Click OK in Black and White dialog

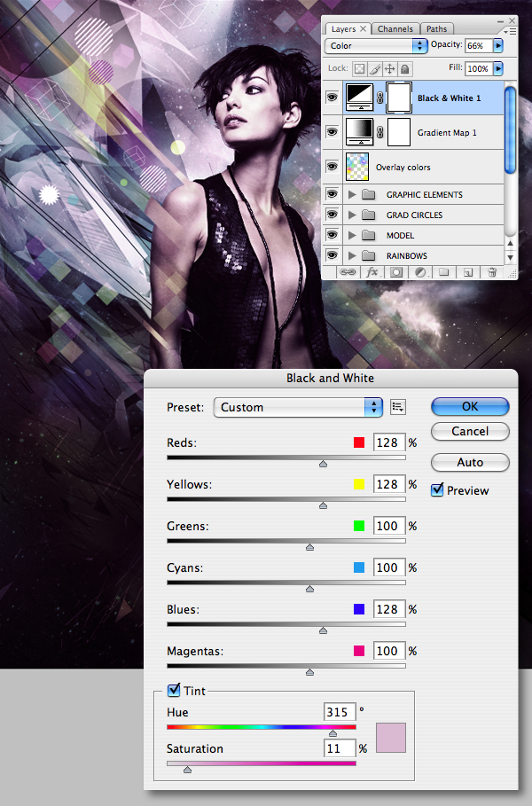tap(470, 406)
